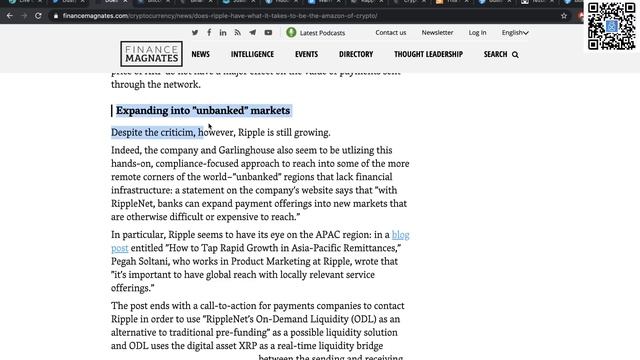Reload the page in the browser
The image size is (640, 360).
(x=38, y=16)
